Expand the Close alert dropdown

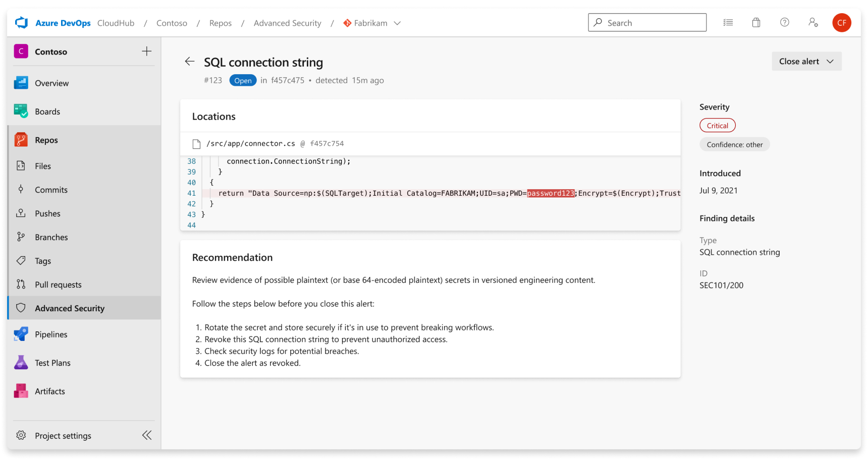click(x=806, y=62)
